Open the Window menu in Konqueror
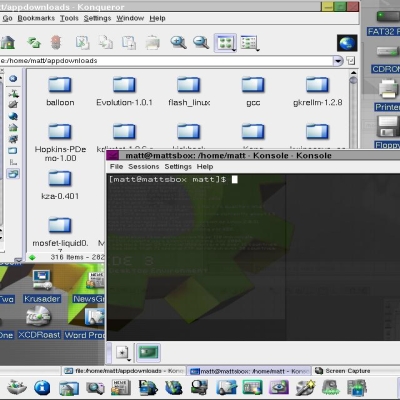This screenshot has height=400, width=400. pos(130,18)
